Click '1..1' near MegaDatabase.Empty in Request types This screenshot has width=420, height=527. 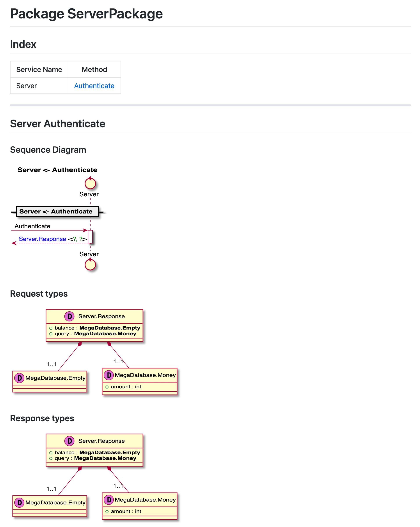(x=51, y=364)
